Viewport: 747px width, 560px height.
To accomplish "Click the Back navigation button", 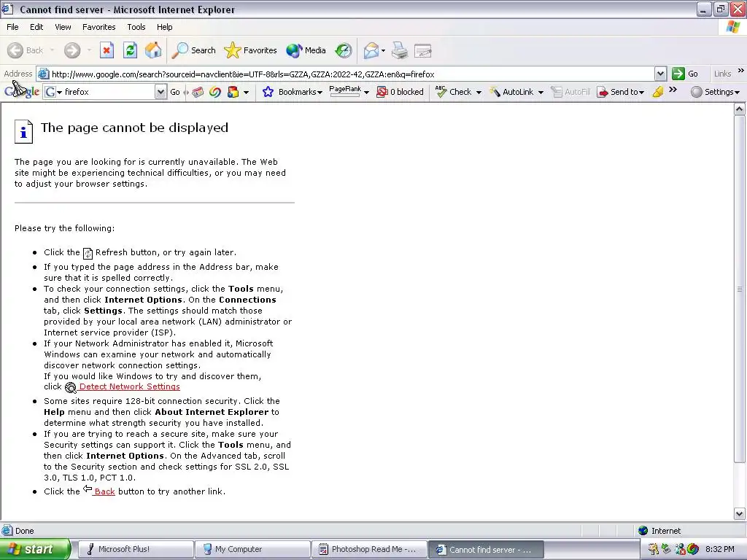I will click(26, 50).
